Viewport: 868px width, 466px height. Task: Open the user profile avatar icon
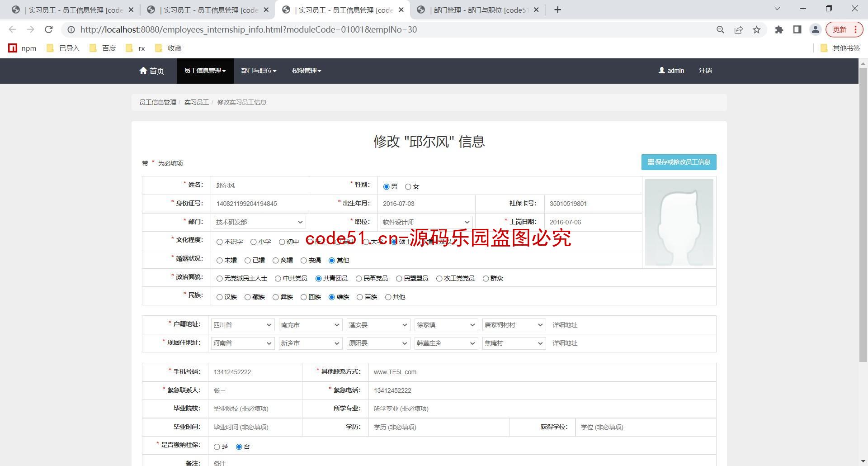[815, 29]
